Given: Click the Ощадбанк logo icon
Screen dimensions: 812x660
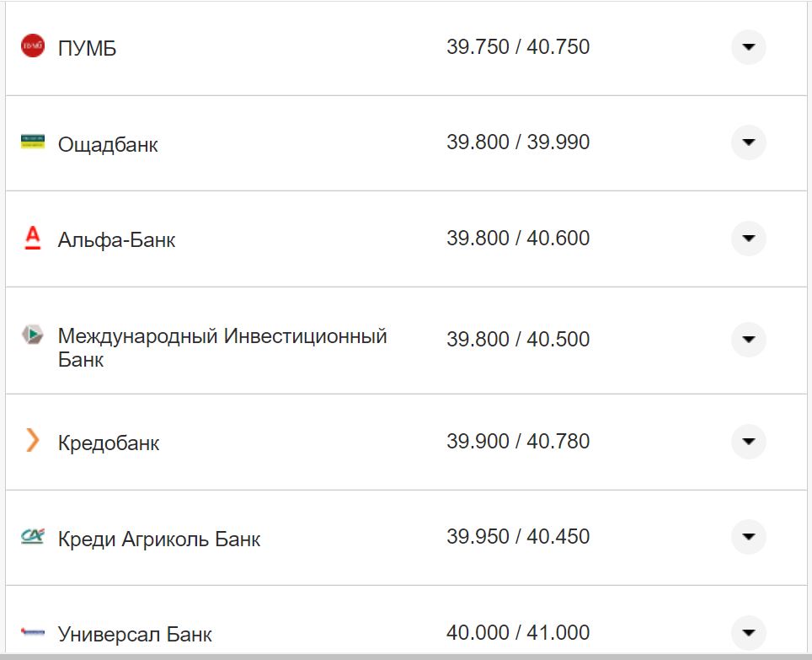Looking at the screenshot, I should pyautogui.click(x=32, y=142).
